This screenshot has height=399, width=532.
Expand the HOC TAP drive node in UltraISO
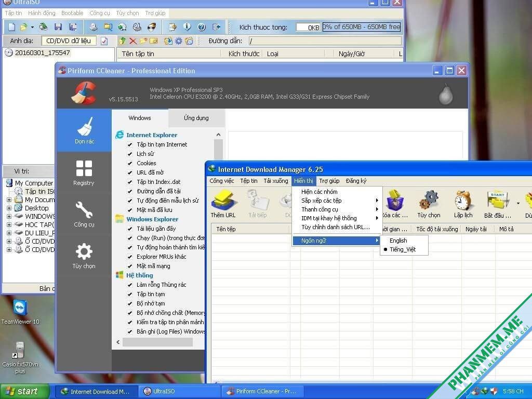[x=9, y=224]
